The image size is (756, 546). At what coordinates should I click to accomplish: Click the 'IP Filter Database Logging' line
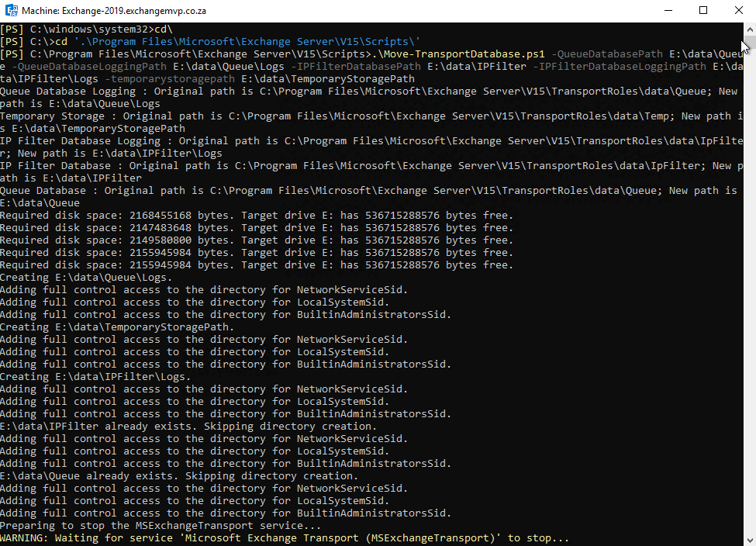tap(371, 141)
